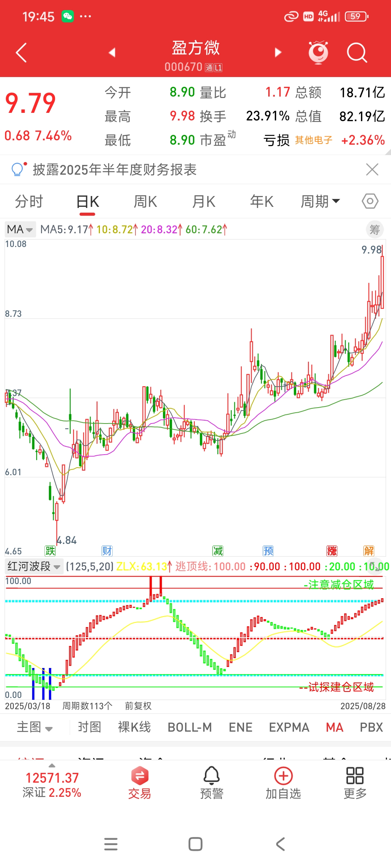Tap the 跌 event marker
The image size is (391, 868).
(x=50, y=551)
